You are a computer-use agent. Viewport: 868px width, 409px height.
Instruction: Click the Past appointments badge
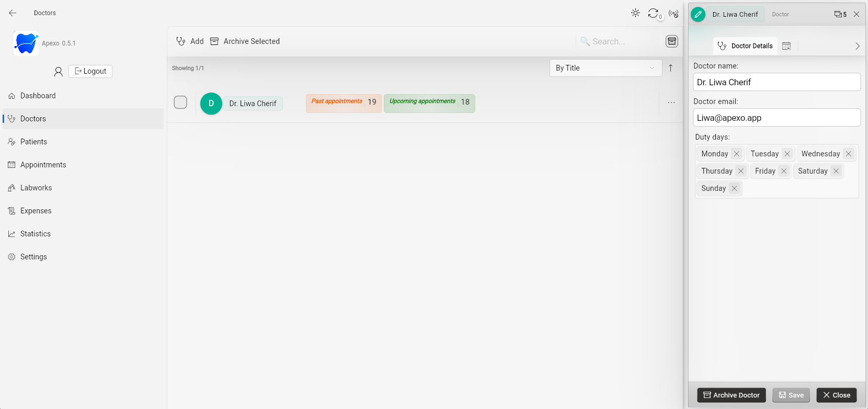pos(344,103)
